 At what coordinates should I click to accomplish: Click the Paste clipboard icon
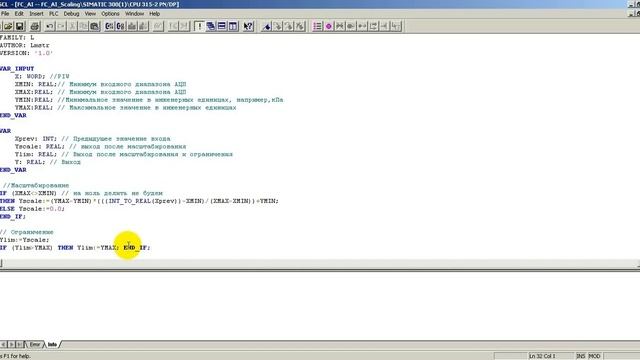pyautogui.click(x=95, y=27)
